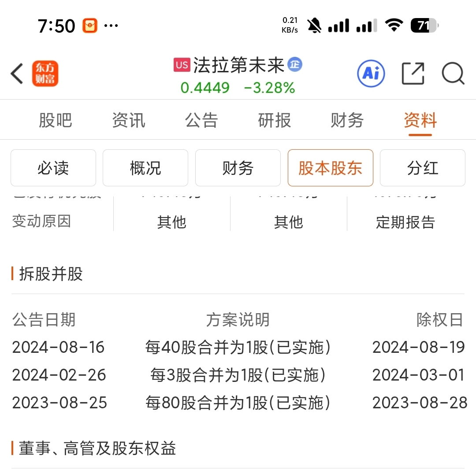This screenshot has height=470, width=476.
Task: Tap the 方案说明 column header
Action: (x=238, y=319)
